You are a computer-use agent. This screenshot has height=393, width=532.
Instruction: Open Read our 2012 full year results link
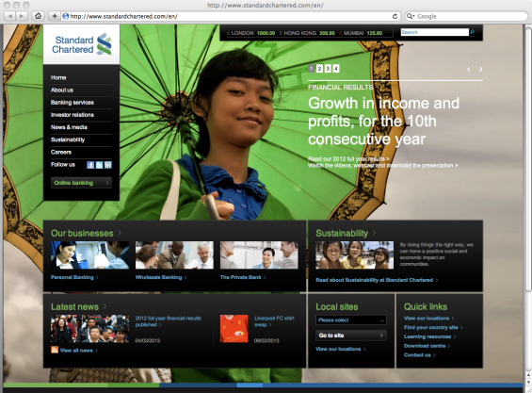348,159
